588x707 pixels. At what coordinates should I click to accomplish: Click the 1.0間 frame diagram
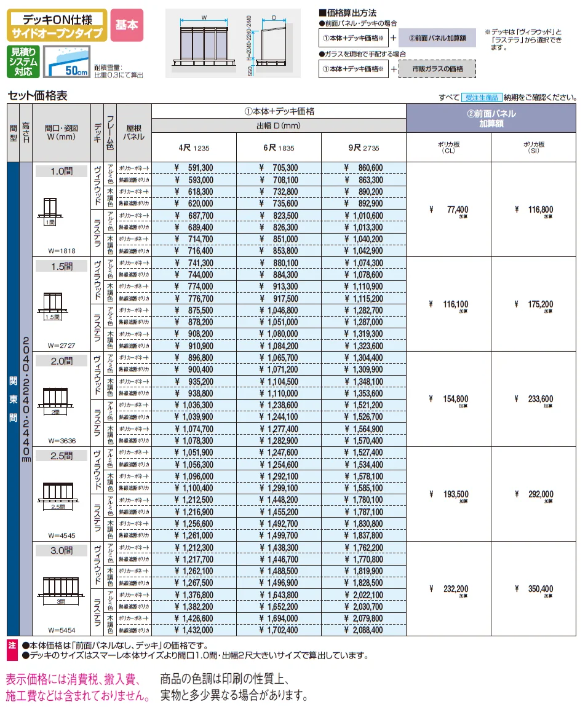click(x=50, y=211)
